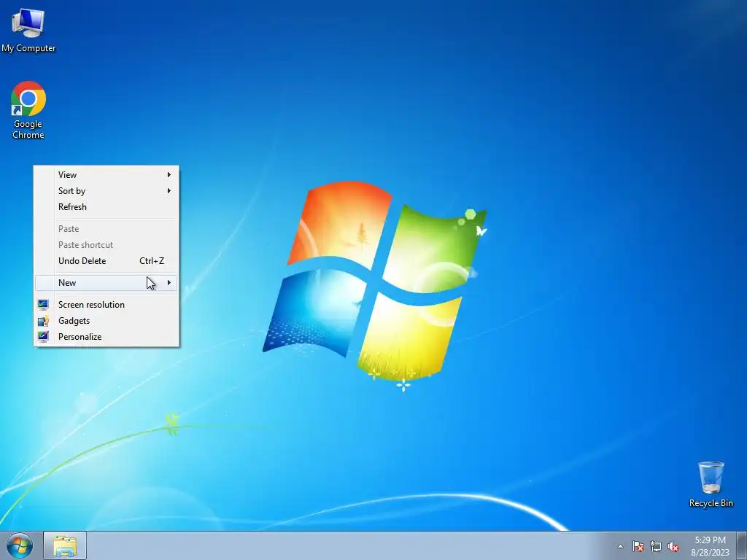Choose Refresh from the context menu
The height and width of the screenshot is (560, 747).
point(107,207)
